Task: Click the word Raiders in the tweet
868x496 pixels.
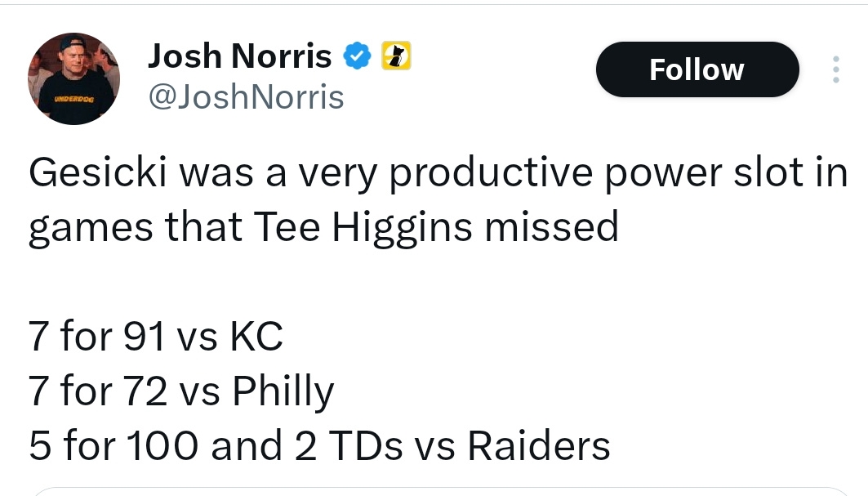Action: 539,445
